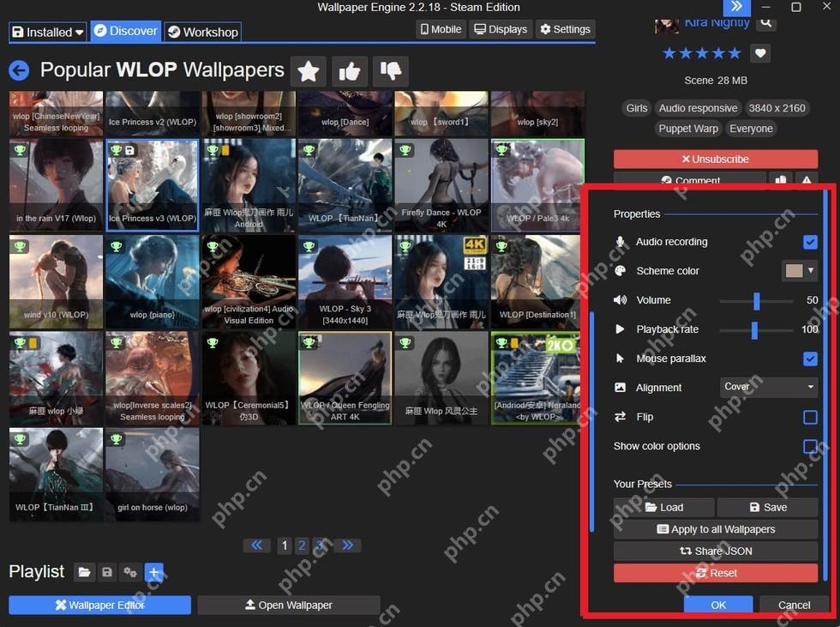840x627 pixels.
Task: Disable Audio recording checkbox
Action: coord(810,242)
